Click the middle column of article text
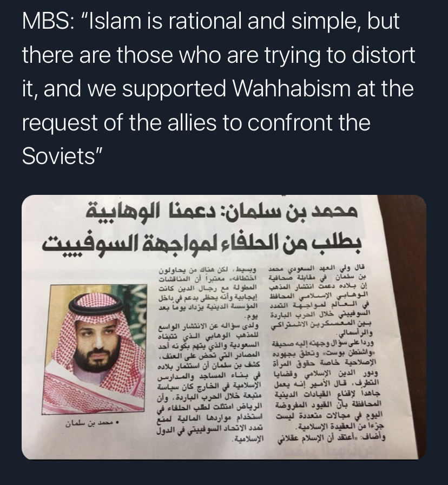The width and height of the screenshot is (448, 485). (209, 352)
